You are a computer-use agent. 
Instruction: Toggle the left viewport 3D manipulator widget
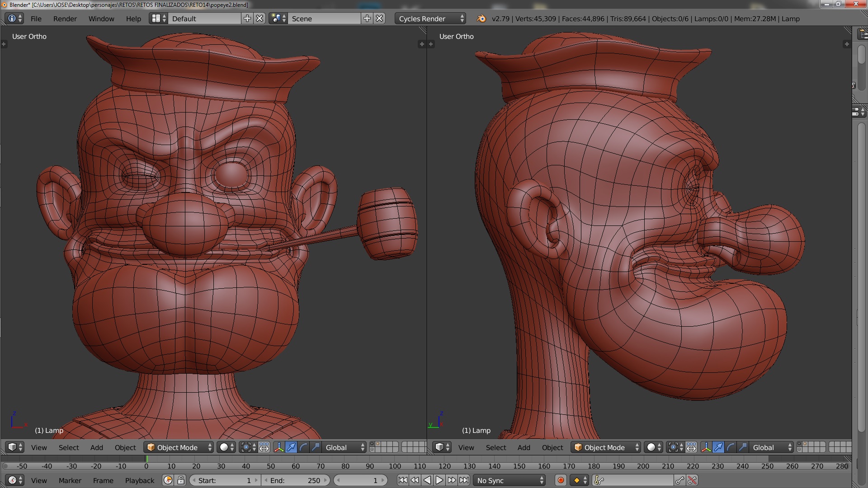click(279, 447)
